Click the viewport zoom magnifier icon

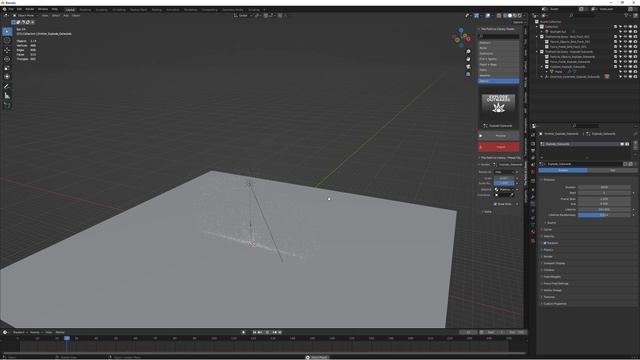click(468, 51)
